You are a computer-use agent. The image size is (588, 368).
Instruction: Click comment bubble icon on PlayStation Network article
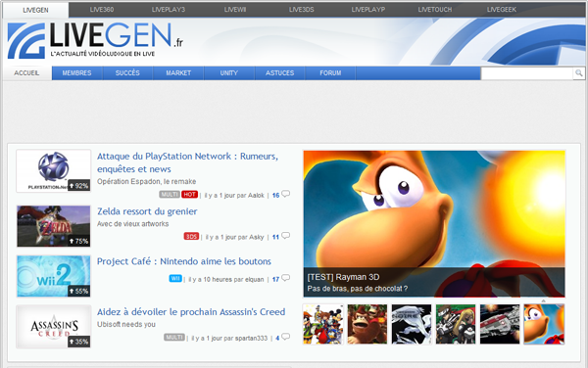[x=286, y=194]
